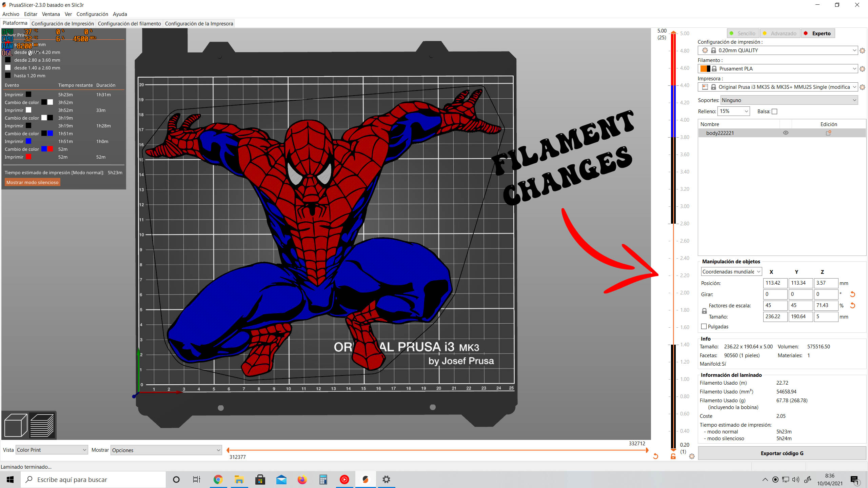Open the Windows Start menu
The image size is (868, 488).
(x=10, y=480)
